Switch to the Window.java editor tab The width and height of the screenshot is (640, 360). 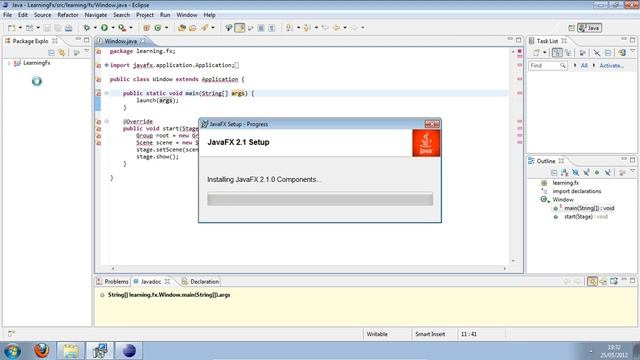[120, 41]
